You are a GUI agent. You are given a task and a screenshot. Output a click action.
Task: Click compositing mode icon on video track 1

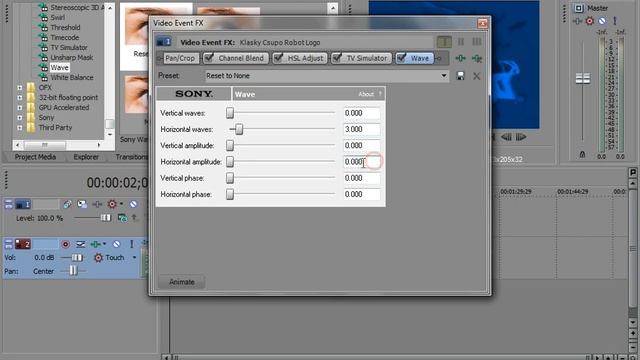tap(122, 218)
